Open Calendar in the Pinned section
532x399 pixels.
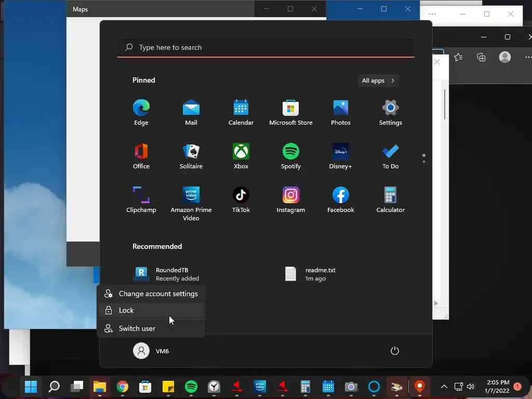pos(241,113)
